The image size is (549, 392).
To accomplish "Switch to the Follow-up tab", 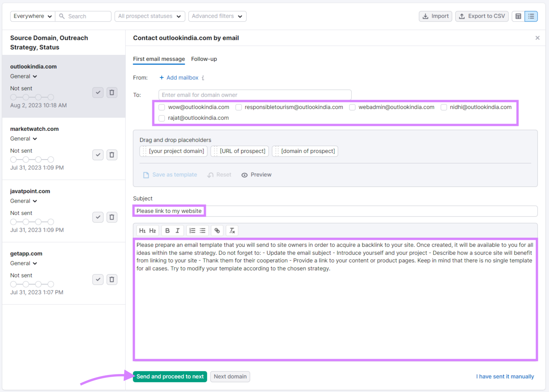I will [204, 59].
